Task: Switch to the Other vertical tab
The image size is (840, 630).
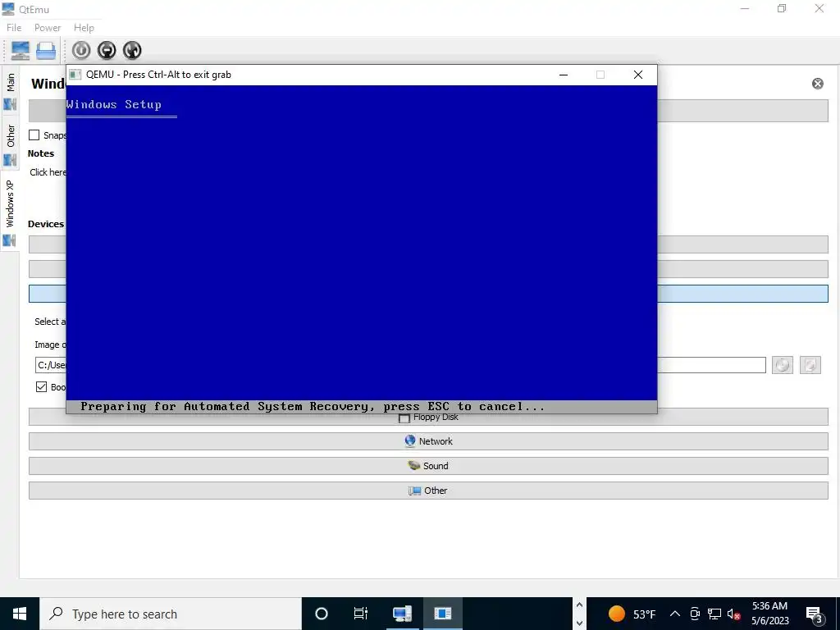Action: [10, 144]
